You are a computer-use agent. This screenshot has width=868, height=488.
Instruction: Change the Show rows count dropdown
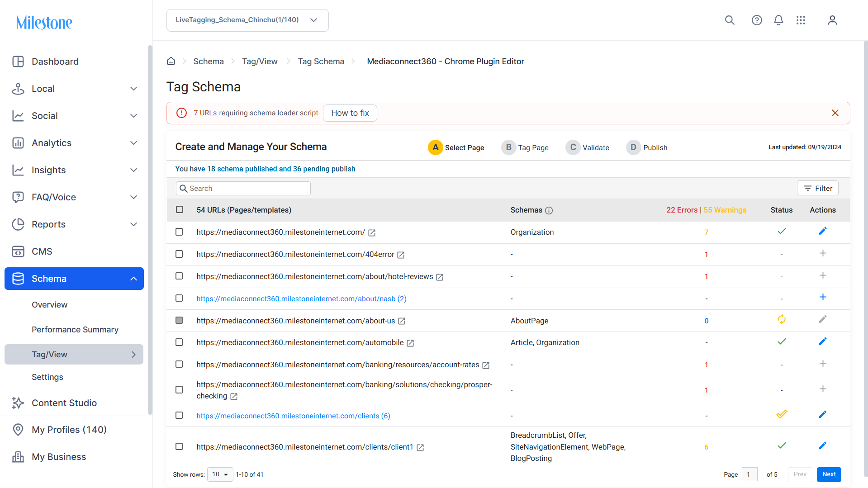220,474
